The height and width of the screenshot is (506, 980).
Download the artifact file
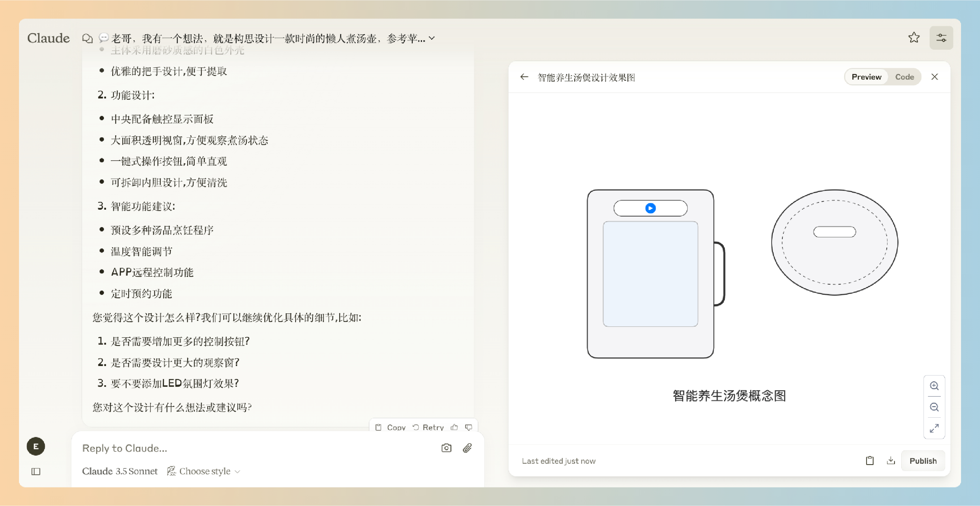click(891, 461)
